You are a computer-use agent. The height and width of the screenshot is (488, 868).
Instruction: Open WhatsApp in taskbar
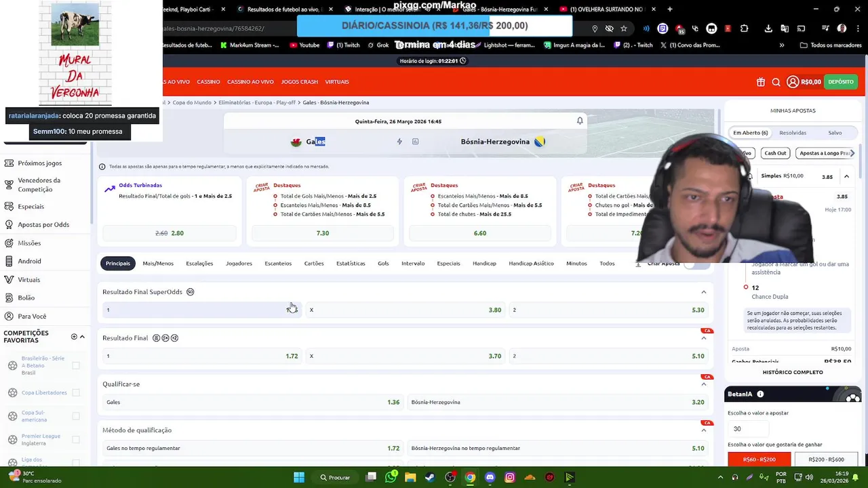click(391, 477)
